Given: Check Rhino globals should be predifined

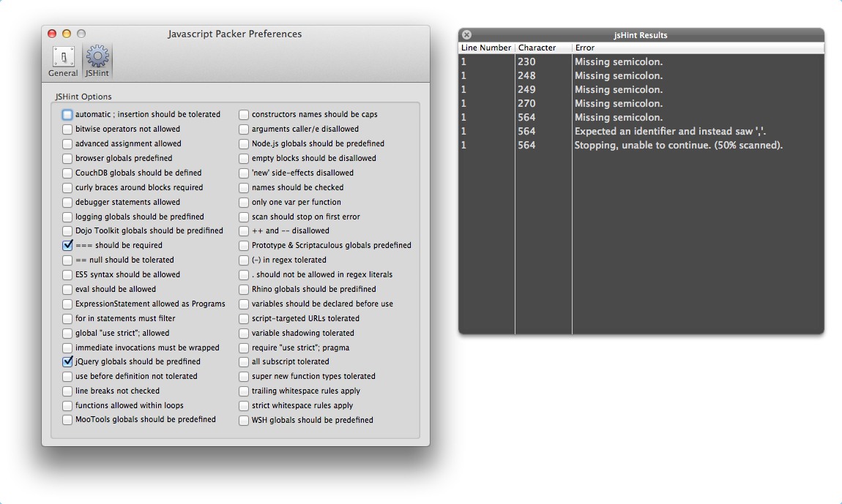Looking at the screenshot, I should coord(244,289).
